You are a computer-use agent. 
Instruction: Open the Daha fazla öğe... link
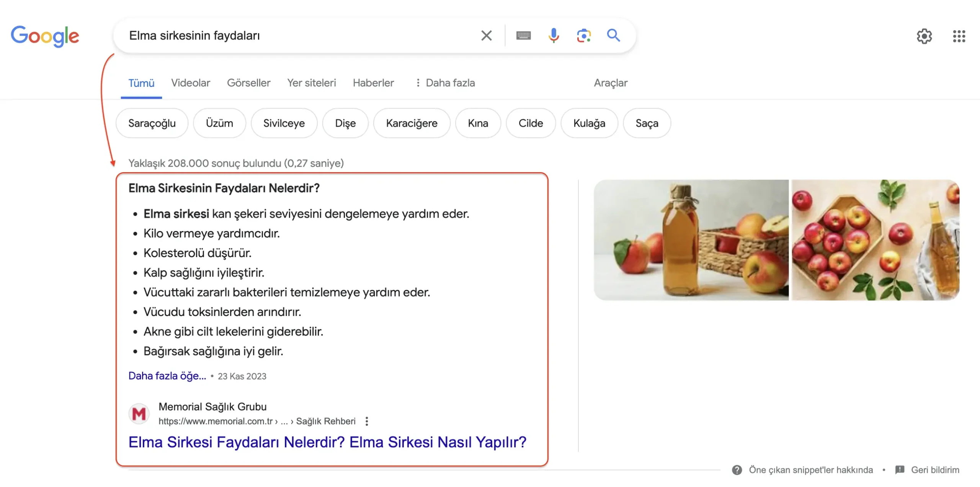tap(167, 376)
